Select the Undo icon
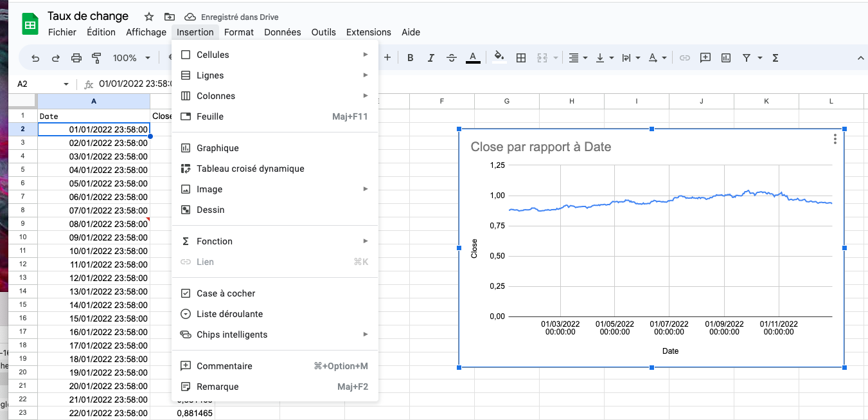 (35, 57)
